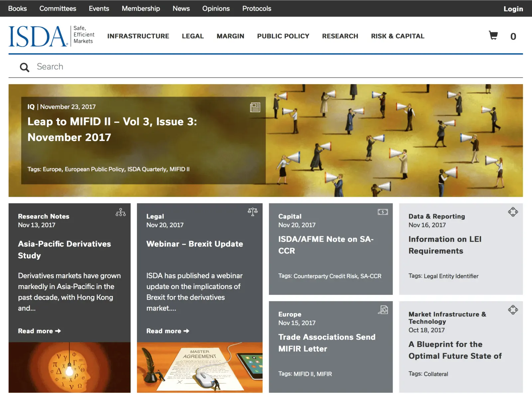
Task: Open the Membership page
Action: tap(141, 9)
